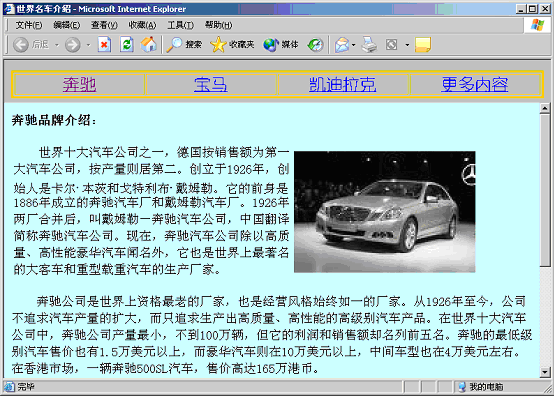The image size is (554, 396).
Task: Open the 文件(F) menu
Action: pyautogui.click(x=29, y=25)
